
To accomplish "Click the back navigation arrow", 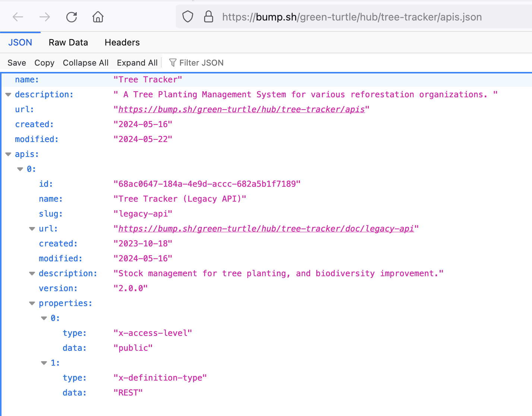I will coord(18,17).
